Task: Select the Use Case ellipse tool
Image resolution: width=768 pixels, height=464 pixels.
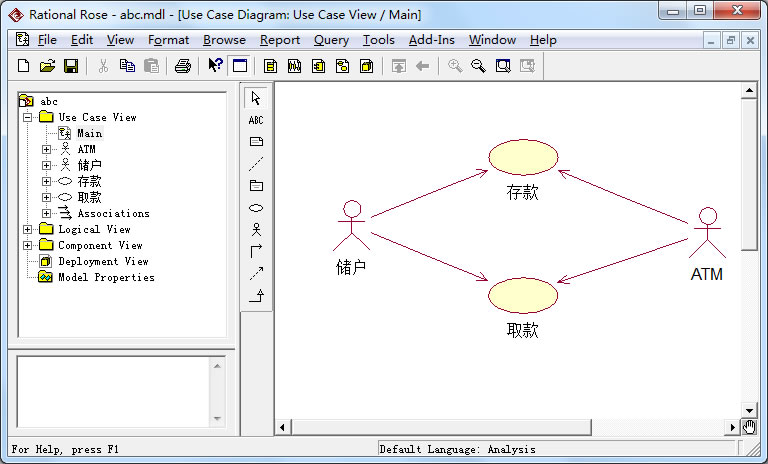Action: pos(256,208)
